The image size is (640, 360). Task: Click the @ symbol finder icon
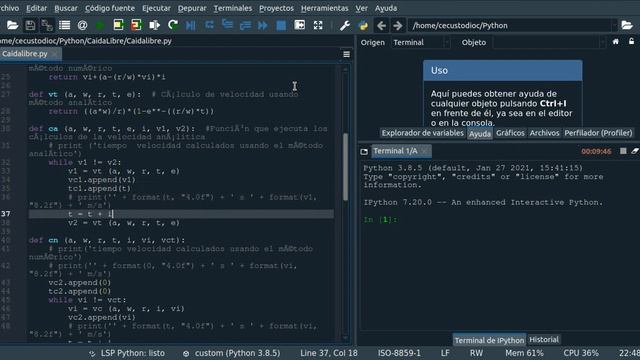(82, 25)
